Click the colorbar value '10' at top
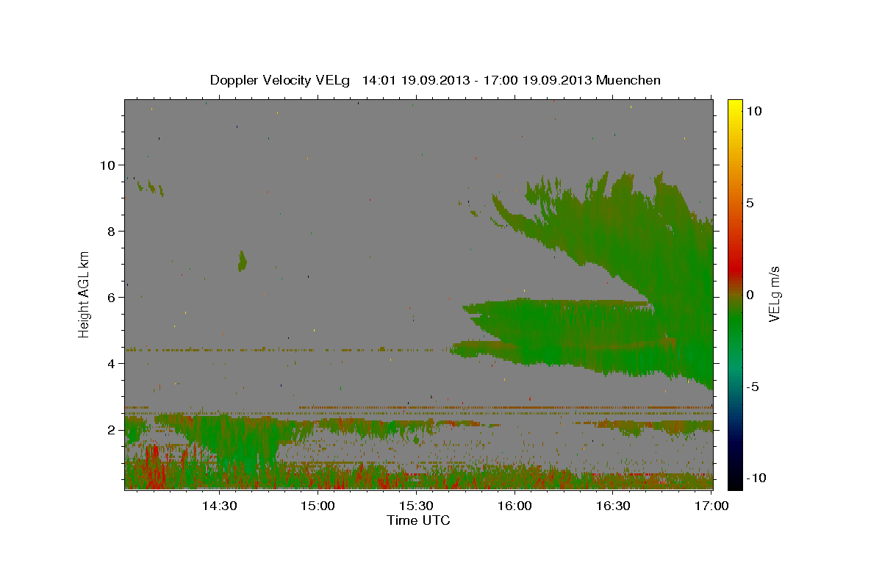The width and height of the screenshot is (882, 588). (753, 111)
